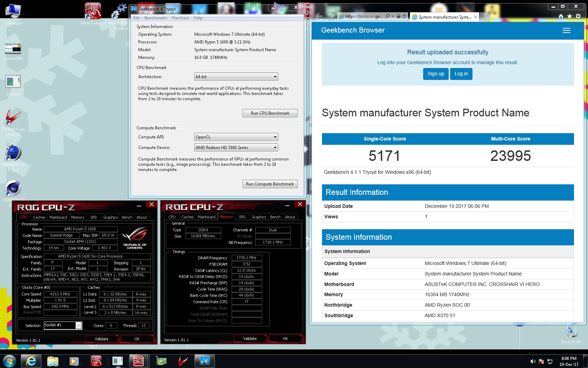The image size is (588, 368).
Task: Open Bench tab in CPU-Z memory window
Action: (275, 217)
